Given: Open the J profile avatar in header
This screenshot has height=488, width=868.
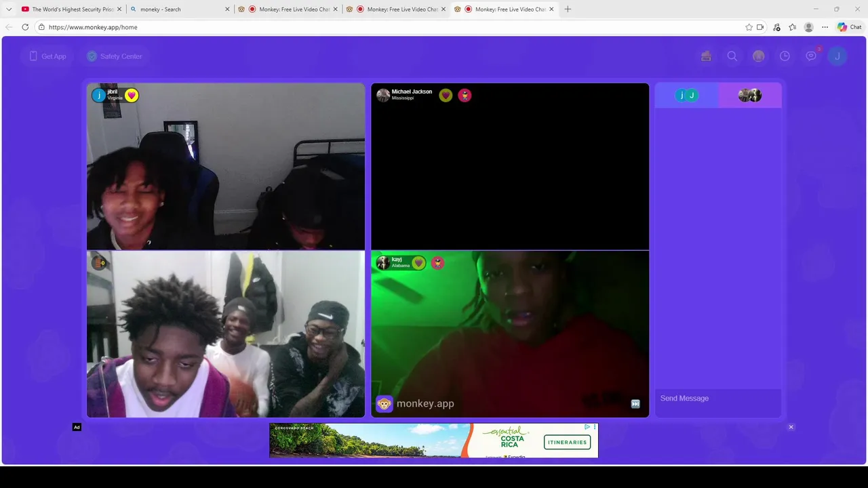Looking at the screenshot, I should (x=837, y=56).
